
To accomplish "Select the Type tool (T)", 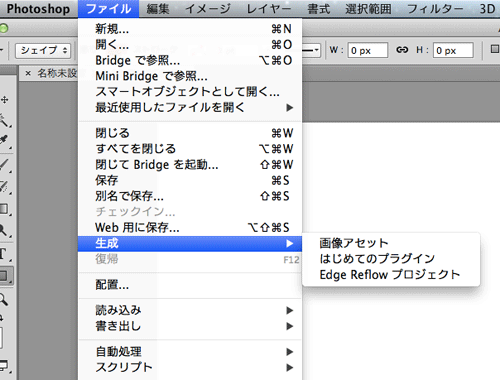I will pyautogui.click(x=3, y=254).
